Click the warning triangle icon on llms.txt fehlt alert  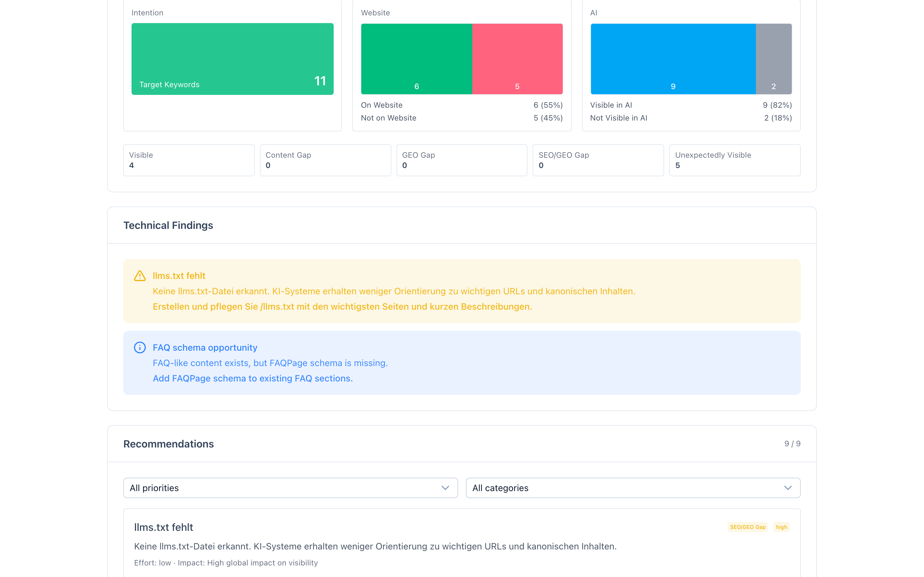click(140, 276)
